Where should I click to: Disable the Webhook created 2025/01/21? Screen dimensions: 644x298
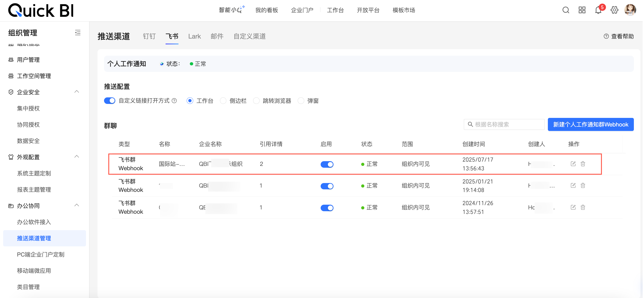[327, 186]
